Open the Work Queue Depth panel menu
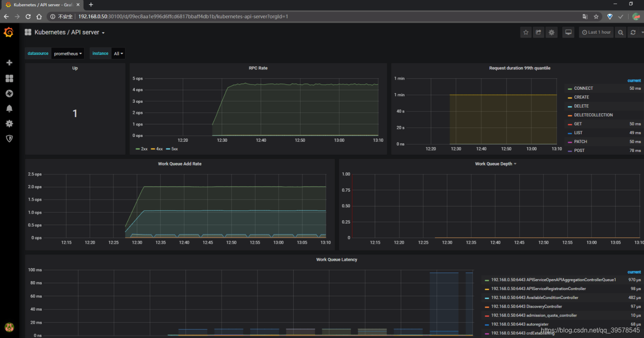Image resolution: width=644 pixels, height=338 pixels. pyautogui.click(x=495, y=164)
